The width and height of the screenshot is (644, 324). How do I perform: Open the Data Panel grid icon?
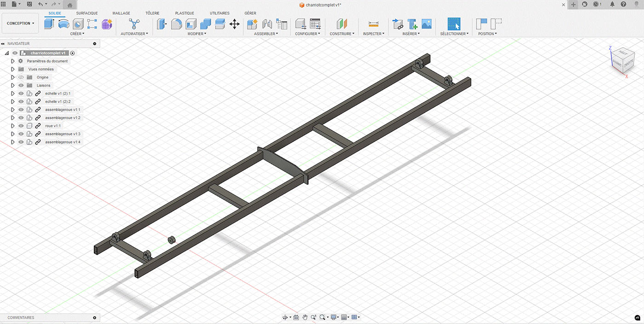[x=4, y=4]
